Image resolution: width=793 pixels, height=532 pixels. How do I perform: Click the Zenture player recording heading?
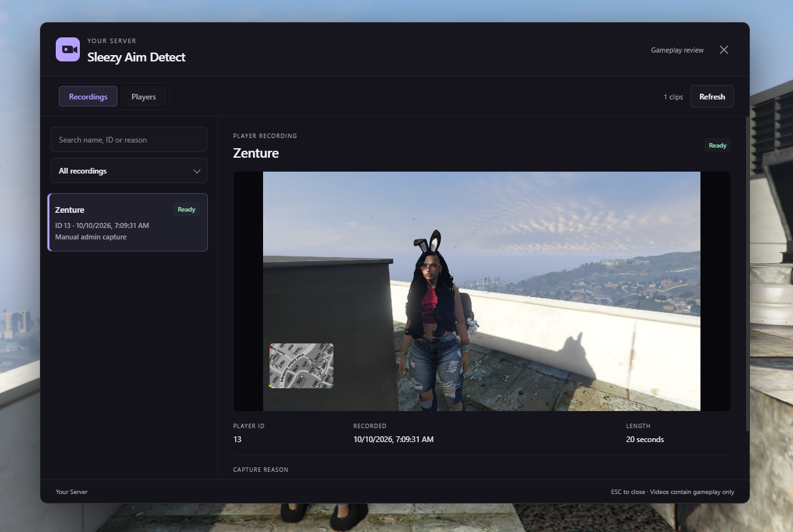coord(256,153)
